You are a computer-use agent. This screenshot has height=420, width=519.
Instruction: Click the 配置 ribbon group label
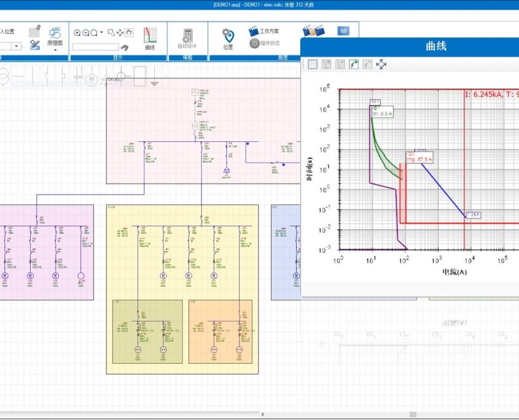click(283, 58)
